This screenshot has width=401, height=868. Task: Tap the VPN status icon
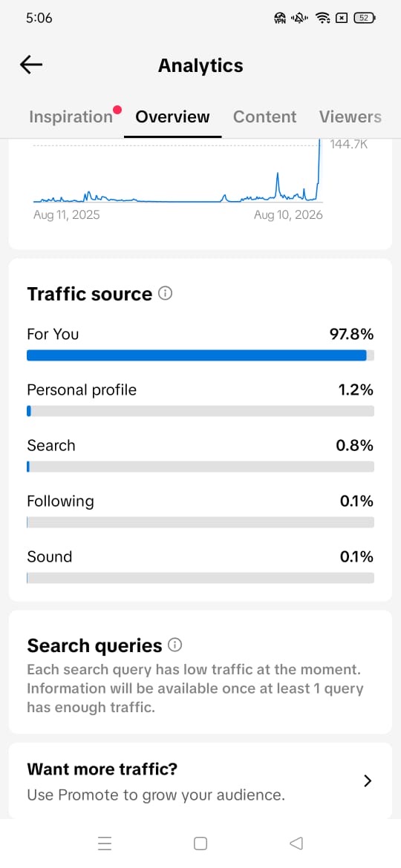click(280, 19)
